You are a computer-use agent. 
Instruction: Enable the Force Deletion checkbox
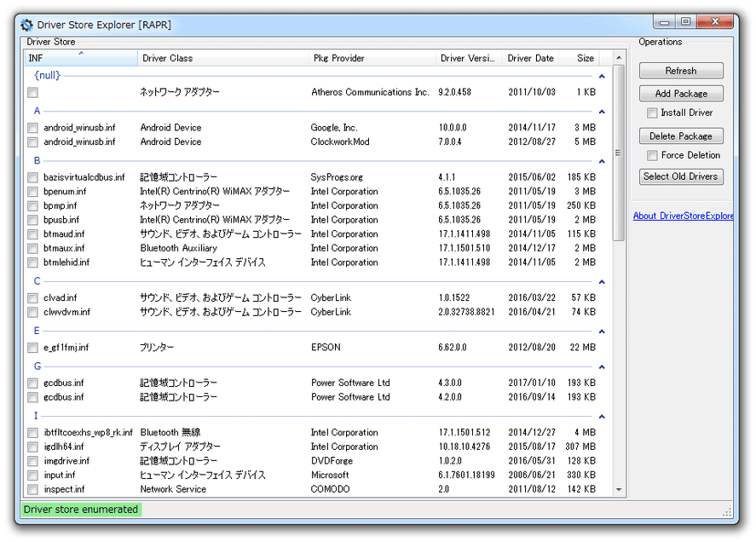point(652,155)
